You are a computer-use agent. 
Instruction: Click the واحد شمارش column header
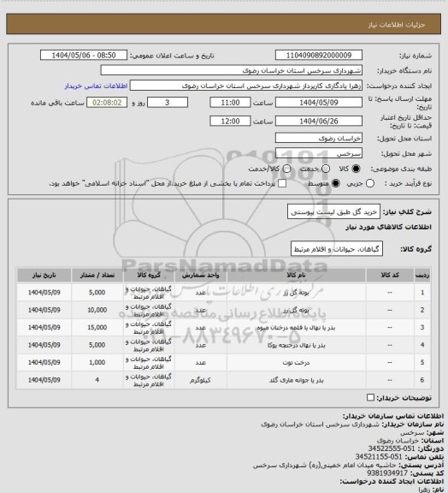[x=200, y=275]
